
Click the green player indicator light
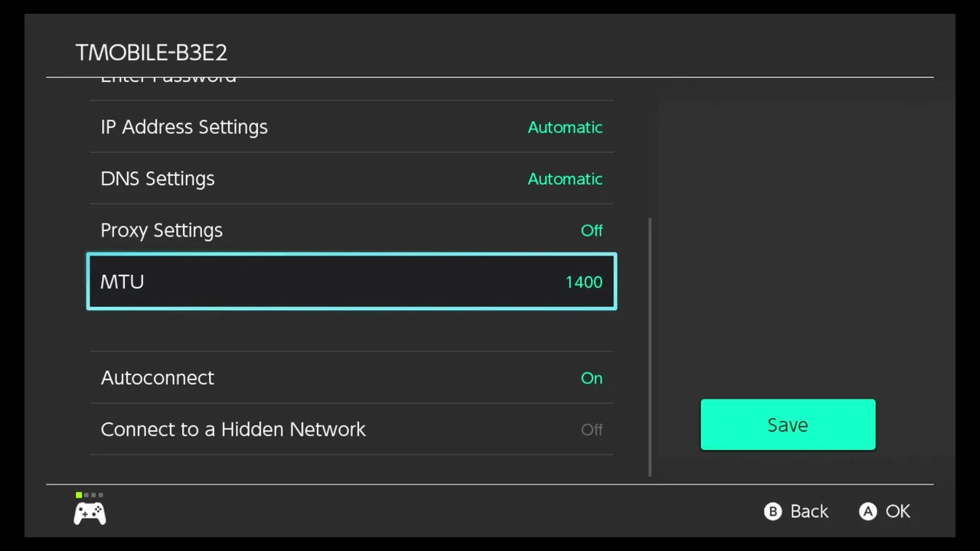click(79, 495)
